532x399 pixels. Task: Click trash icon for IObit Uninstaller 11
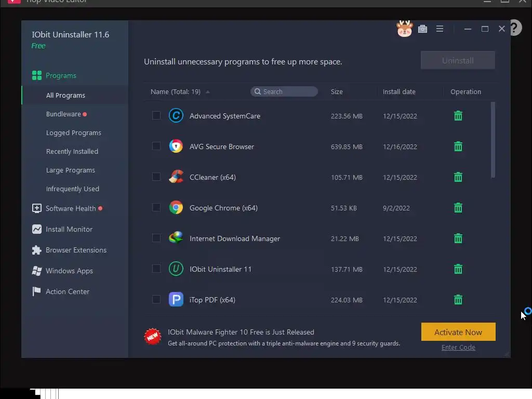pos(458,269)
